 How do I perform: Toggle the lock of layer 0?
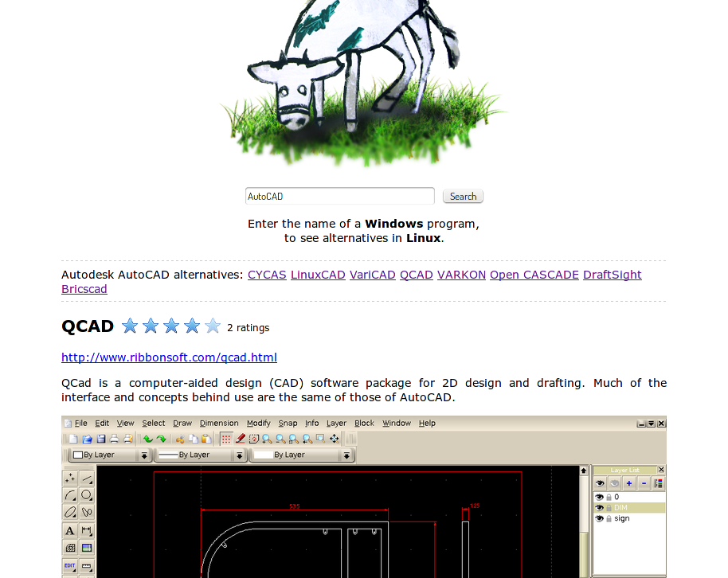[x=609, y=497]
